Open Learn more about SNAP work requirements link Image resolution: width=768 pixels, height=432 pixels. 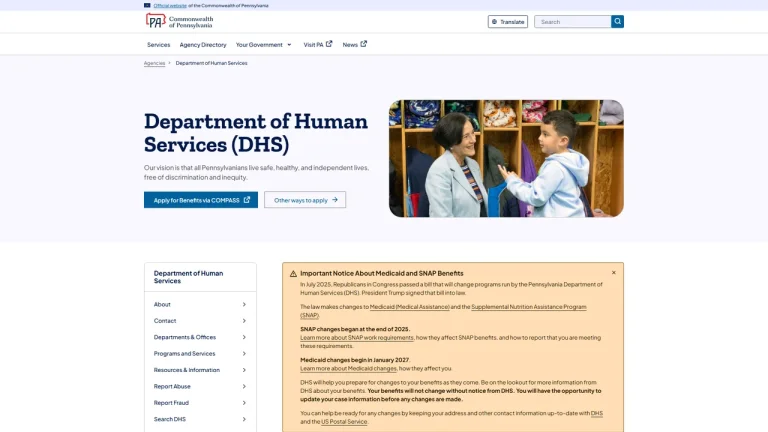357,337
